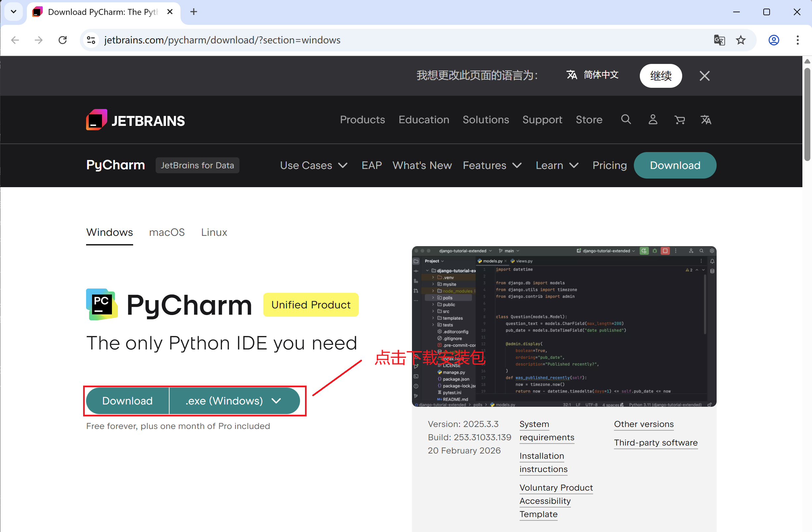Screen dimensions: 812x532
Task: Expand the Use Cases dropdown
Action: (313, 165)
